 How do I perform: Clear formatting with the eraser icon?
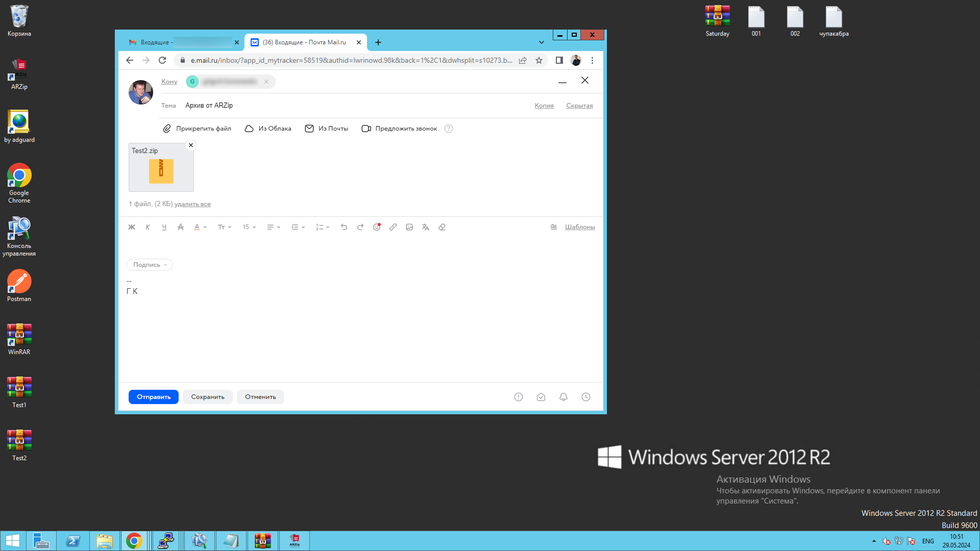click(x=442, y=227)
